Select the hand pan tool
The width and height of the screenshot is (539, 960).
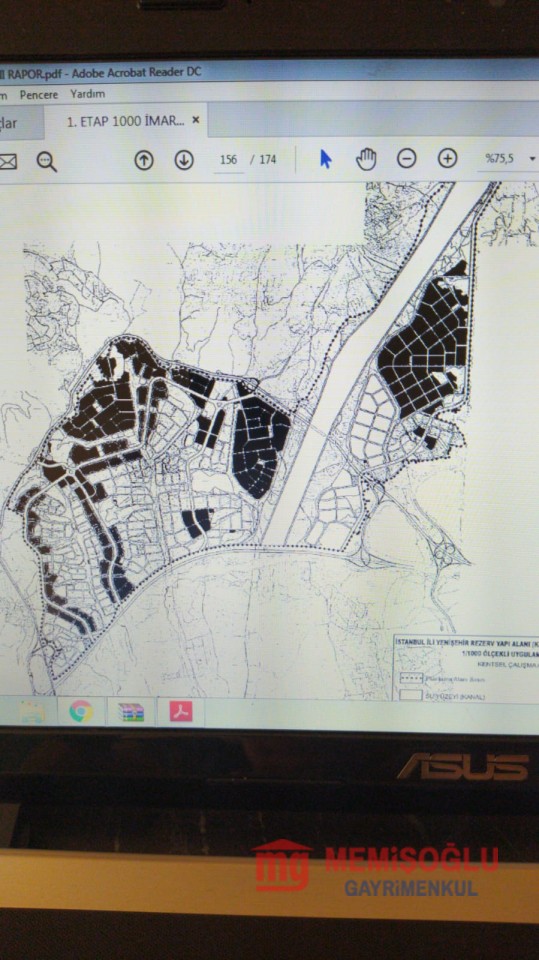(x=366, y=159)
